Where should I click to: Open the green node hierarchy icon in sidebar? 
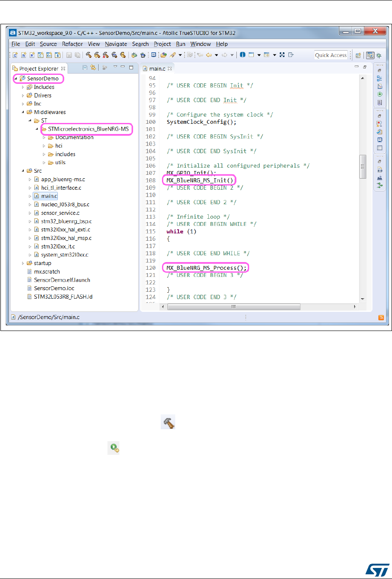click(379, 185)
